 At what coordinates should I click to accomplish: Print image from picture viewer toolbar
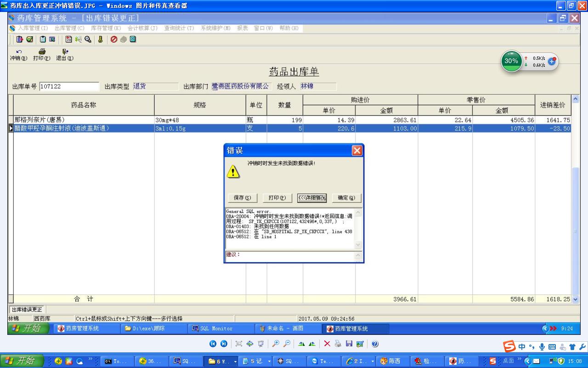(338, 344)
